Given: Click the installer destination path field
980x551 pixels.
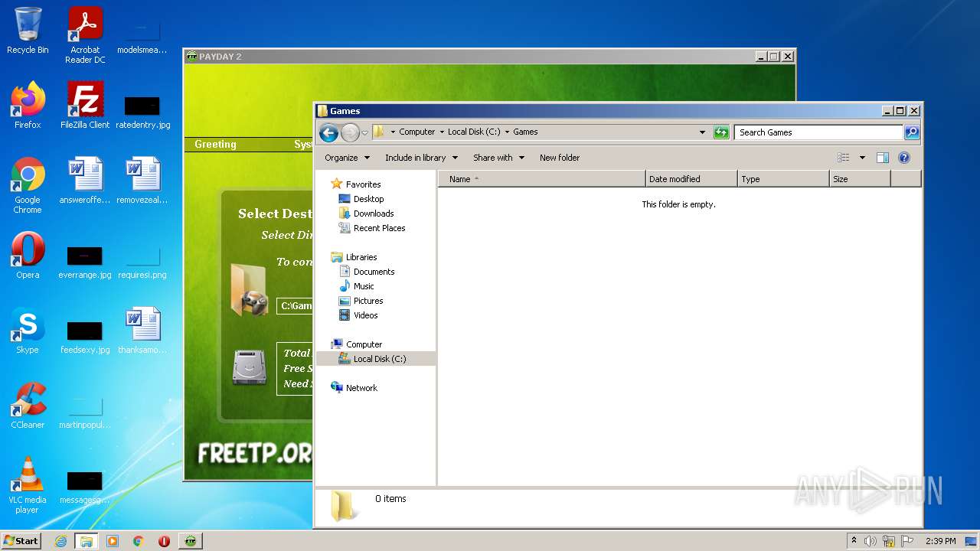Looking at the screenshot, I should pyautogui.click(x=295, y=306).
